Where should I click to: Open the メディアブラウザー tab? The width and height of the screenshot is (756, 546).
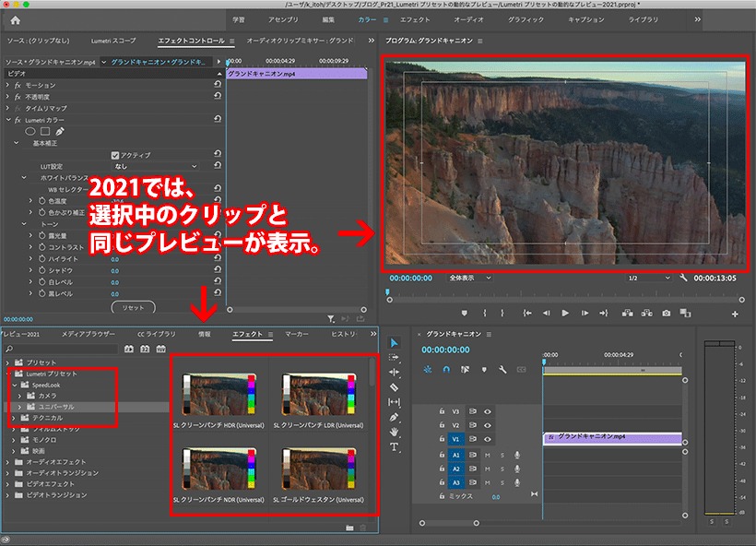point(89,334)
